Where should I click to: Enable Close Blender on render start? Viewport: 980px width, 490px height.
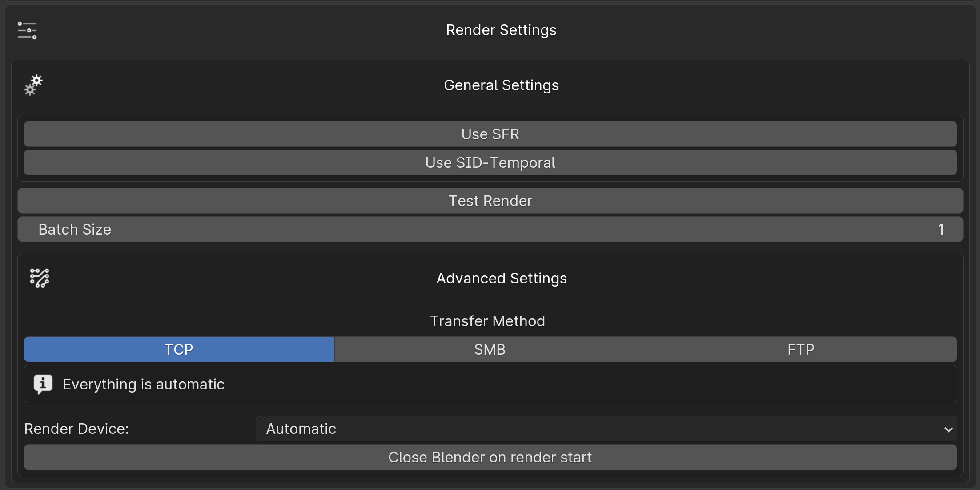point(490,457)
